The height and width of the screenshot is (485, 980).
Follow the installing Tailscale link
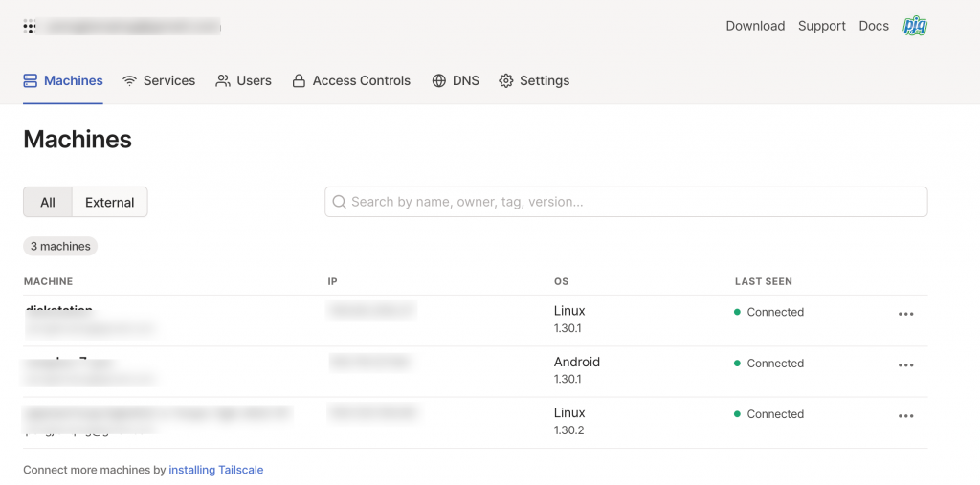216,470
